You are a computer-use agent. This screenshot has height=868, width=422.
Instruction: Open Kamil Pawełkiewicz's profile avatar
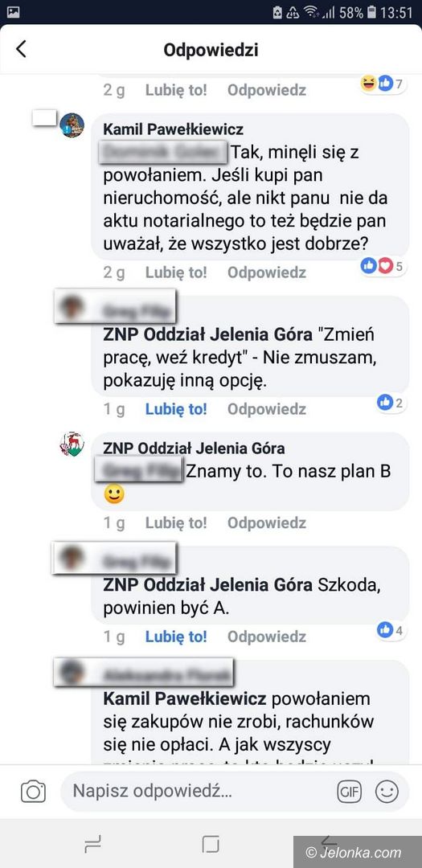coord(72,125)
